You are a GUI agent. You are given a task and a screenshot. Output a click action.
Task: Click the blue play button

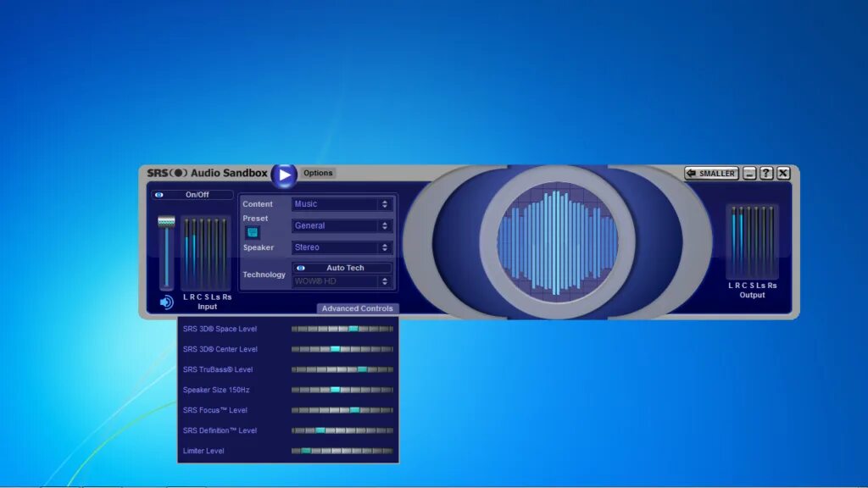coord(284,175)
